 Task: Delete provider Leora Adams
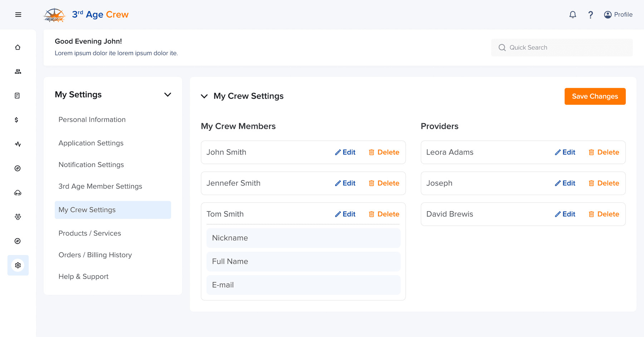[604, 152]
